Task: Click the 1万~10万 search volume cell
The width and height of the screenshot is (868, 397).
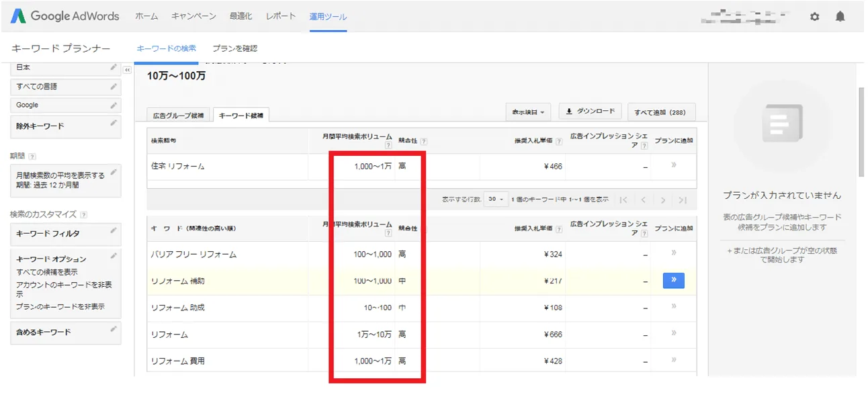Action: coord(374,334)
